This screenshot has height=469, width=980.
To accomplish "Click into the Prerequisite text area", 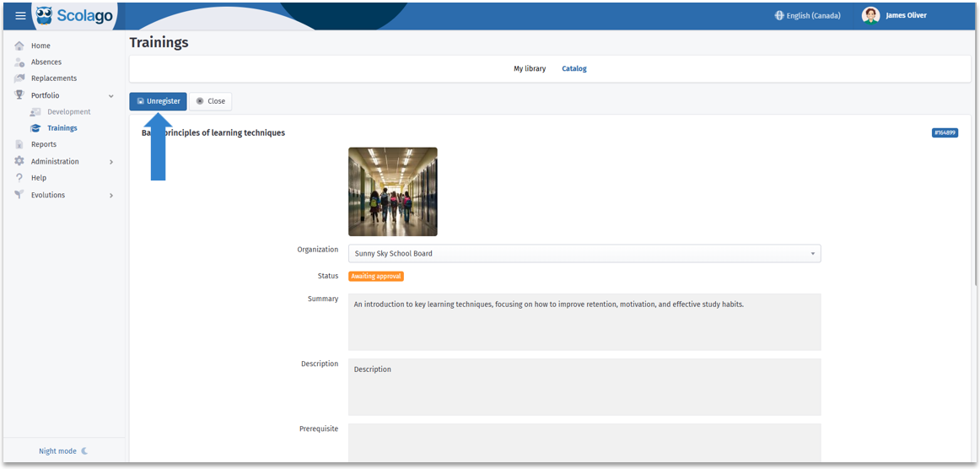I will [584, 444].
